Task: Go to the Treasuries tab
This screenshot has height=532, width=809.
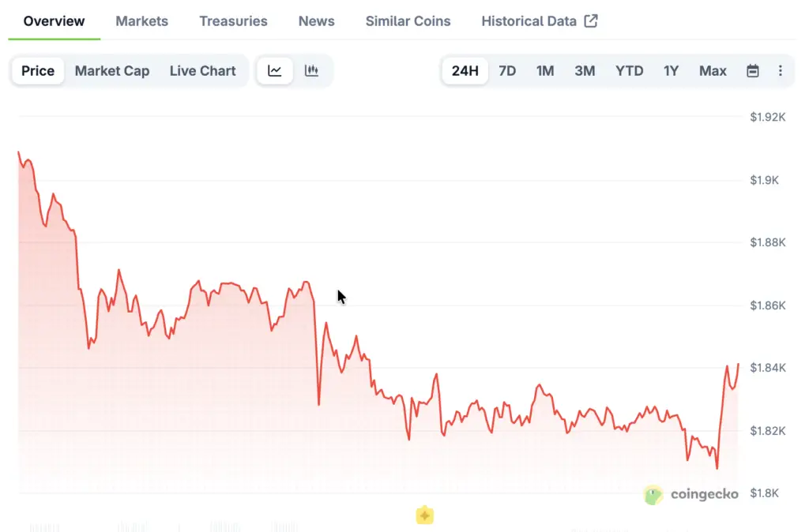Action: (233, 21)
